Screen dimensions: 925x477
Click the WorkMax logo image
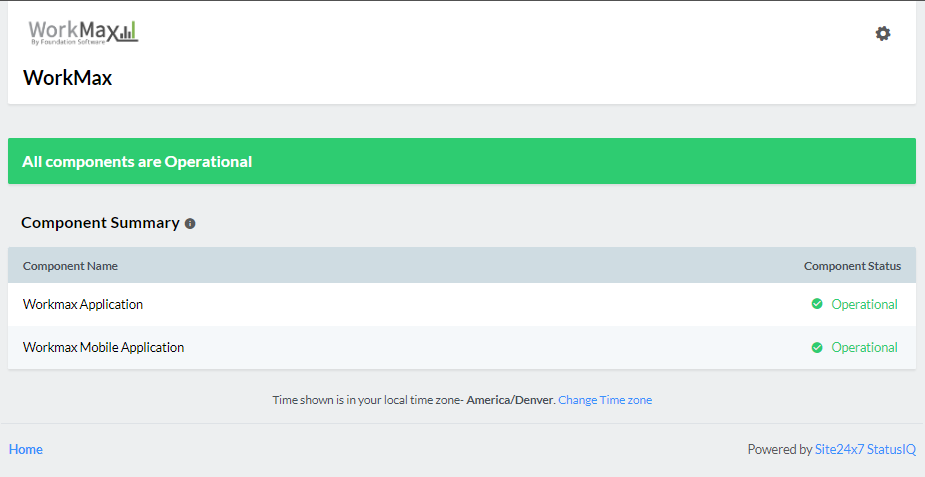click(x=83, y=33)
